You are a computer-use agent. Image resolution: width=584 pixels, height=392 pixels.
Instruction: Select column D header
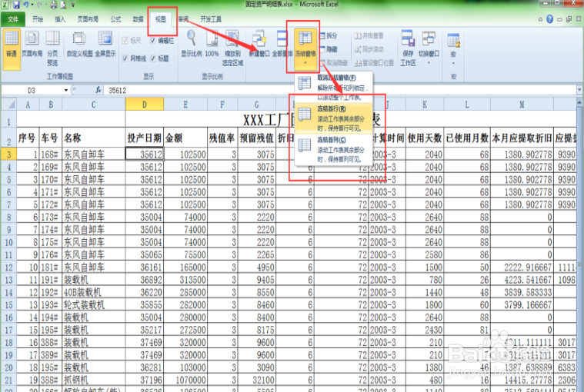click(x=145, y=104)
